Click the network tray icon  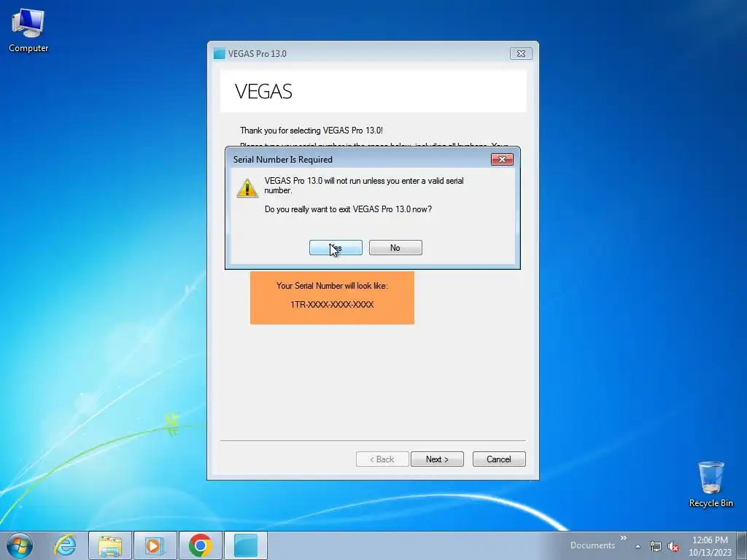pyautogui.click(x=656, y=547)
